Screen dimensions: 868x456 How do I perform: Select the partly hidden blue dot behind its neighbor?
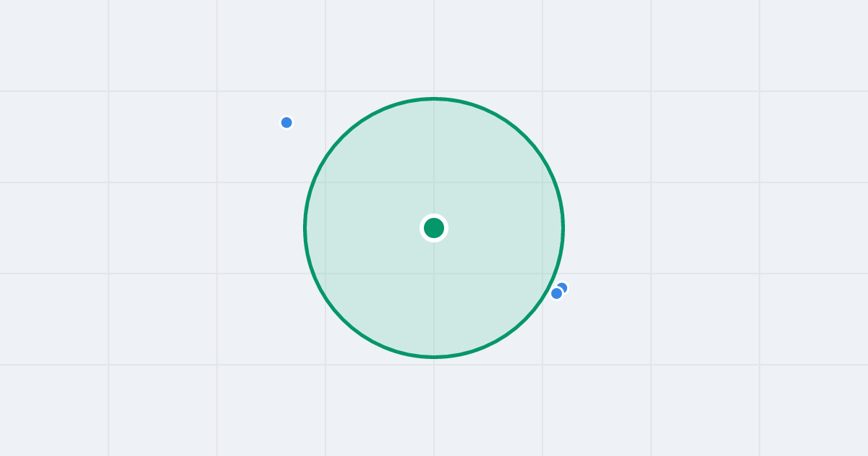click(563, 287)
